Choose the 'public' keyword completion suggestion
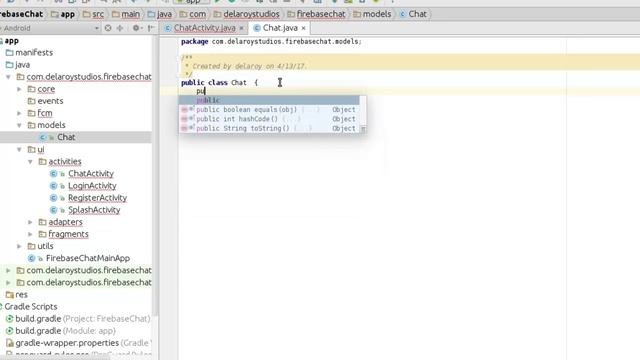The image size is (640, 360). click(x=269, y=100)
